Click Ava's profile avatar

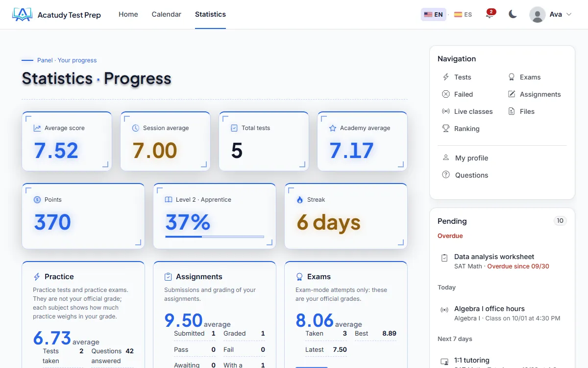coord(538,15)
